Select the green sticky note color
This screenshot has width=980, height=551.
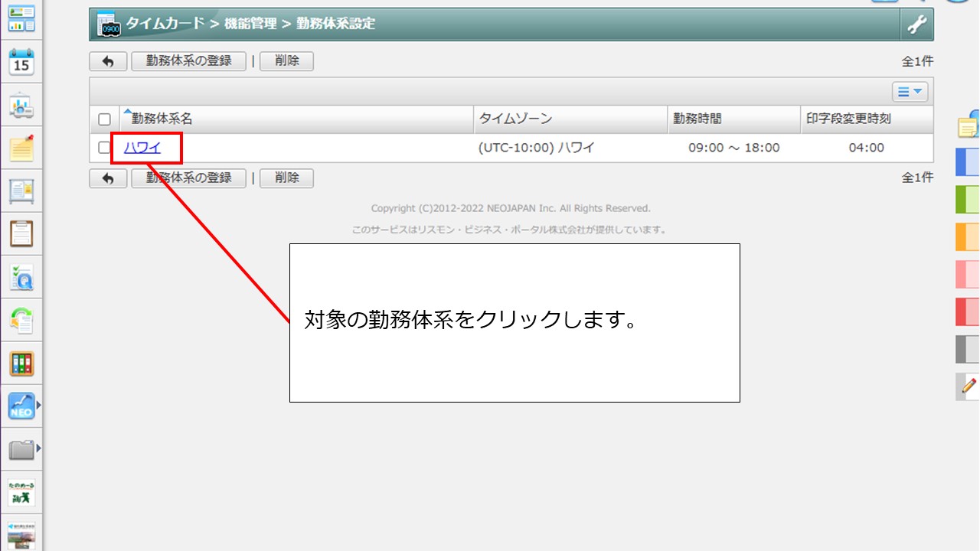click(x=968, y=200)
